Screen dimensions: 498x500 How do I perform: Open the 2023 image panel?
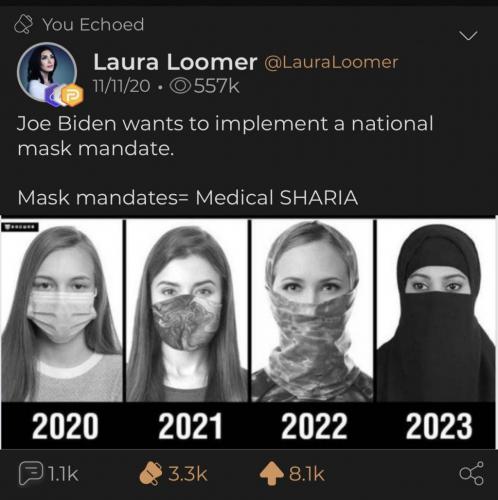pyautogui.click(x=436, y=311)
